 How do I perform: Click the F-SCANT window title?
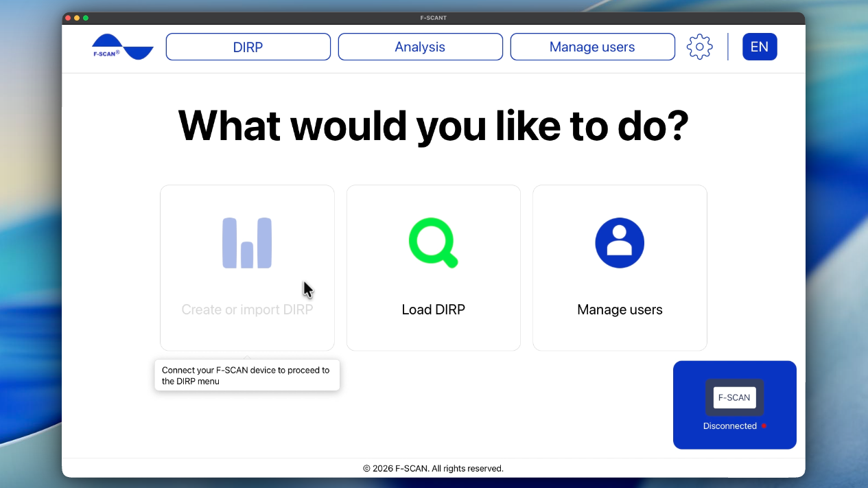click(434, 18)
